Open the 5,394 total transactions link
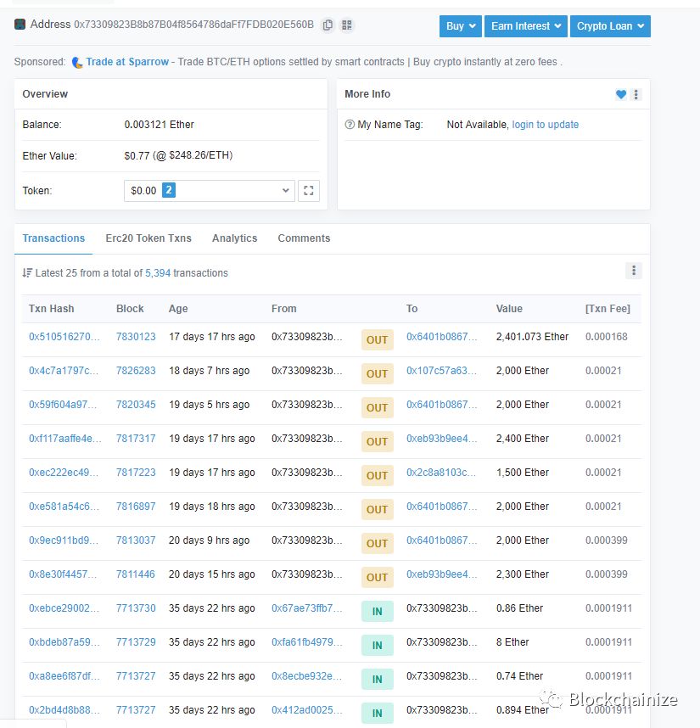 tap(158, 272)
